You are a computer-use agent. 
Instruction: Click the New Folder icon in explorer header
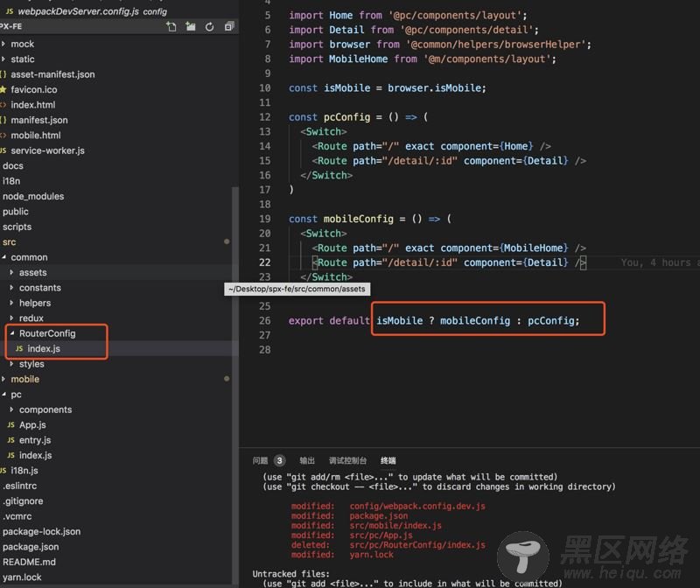(191, 27)
